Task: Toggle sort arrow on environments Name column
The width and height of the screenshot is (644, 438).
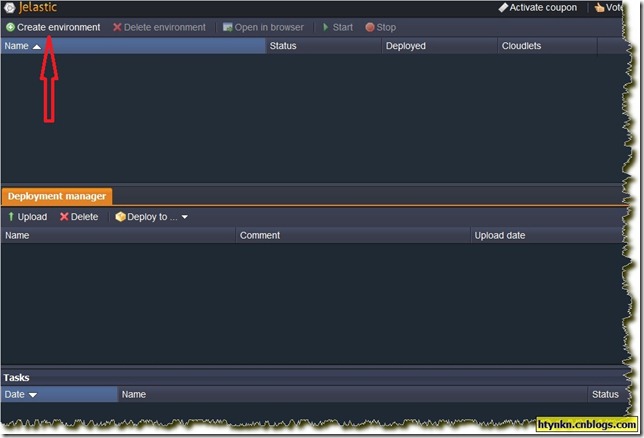Action: [37, 46]
